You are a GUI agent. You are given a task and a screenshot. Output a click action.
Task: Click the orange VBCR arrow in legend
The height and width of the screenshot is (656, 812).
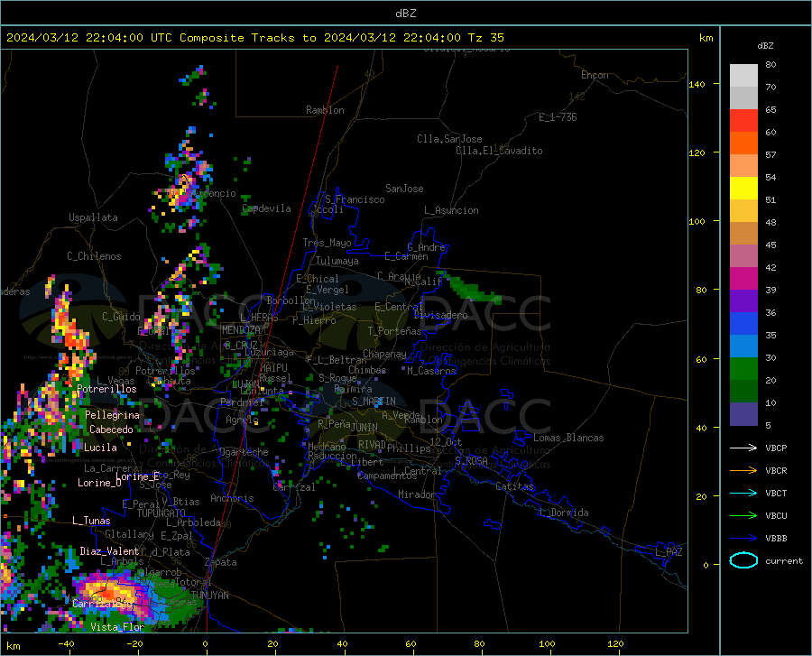pyautogui.click(x=743, y=471)
